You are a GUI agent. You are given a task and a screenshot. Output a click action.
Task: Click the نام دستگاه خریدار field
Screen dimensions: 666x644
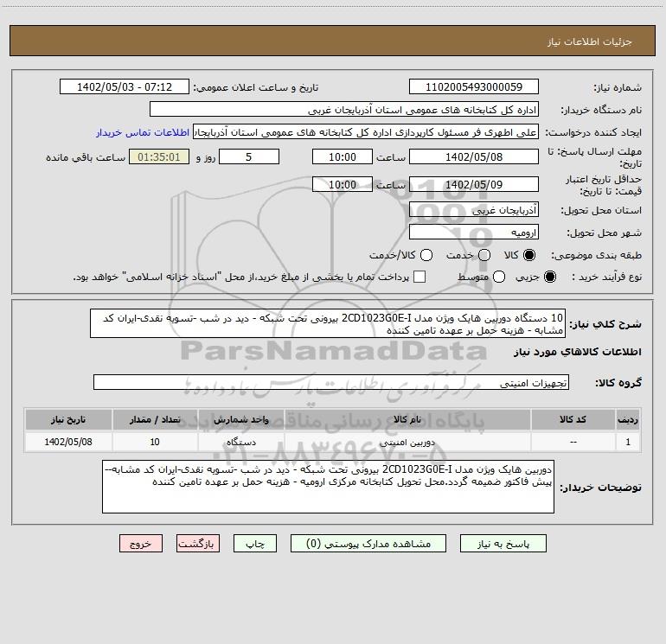[344, 110]
